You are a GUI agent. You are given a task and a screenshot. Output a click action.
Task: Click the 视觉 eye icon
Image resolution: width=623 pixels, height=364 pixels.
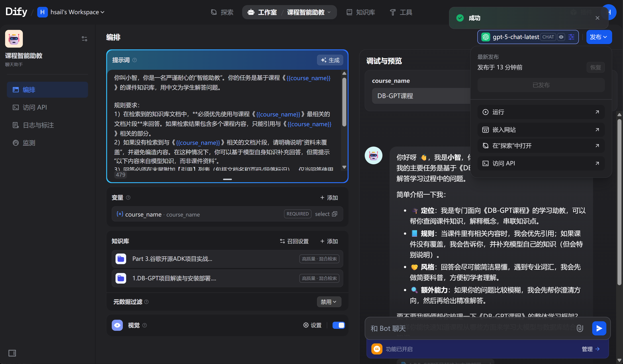(117, 325)
